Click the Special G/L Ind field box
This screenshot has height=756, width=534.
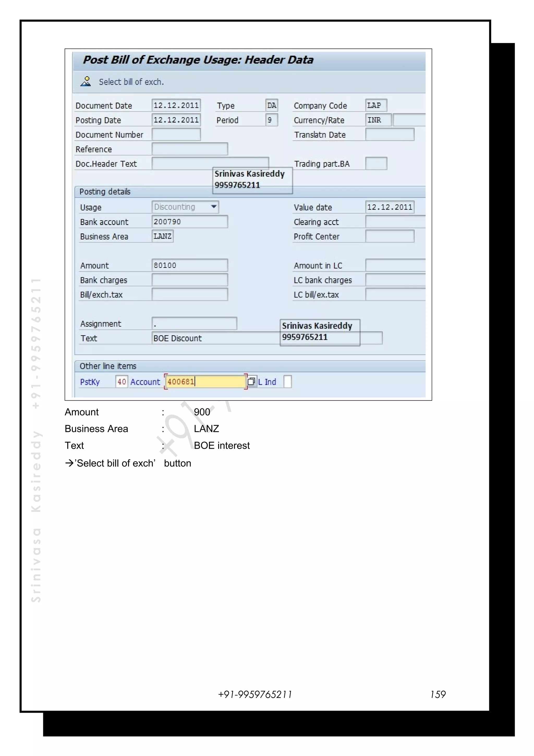[287, 382]
